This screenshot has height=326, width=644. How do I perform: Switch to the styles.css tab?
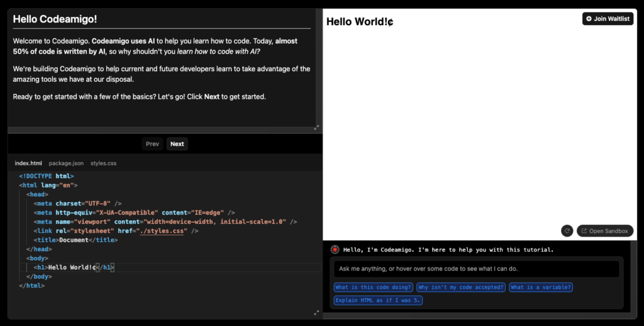[104, 163]
